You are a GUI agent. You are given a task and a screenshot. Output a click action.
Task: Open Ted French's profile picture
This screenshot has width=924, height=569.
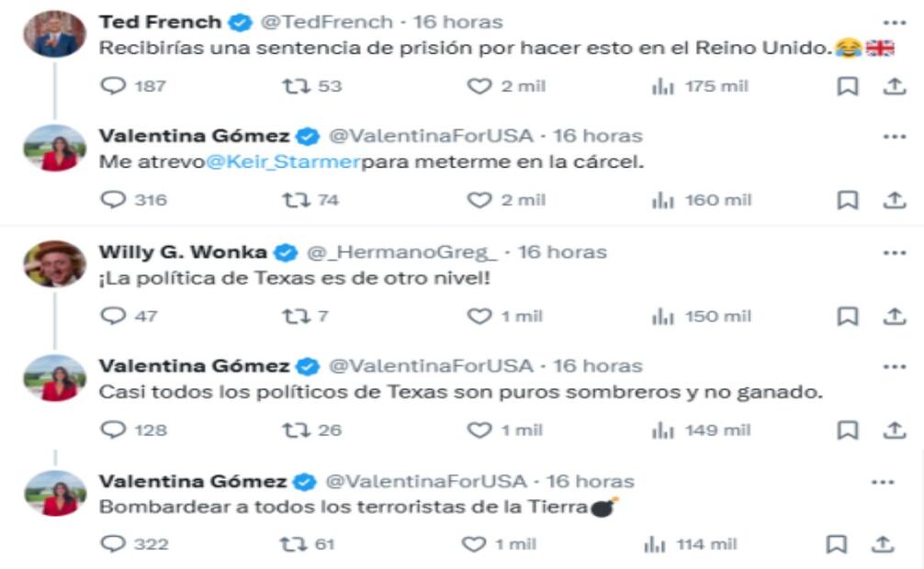[x=54, y=34]
